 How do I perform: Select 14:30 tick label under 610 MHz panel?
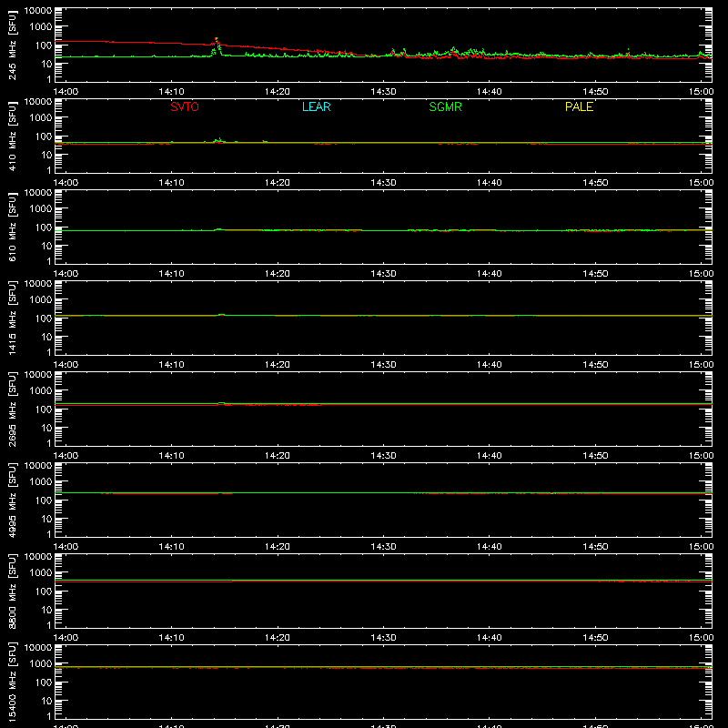click(x=383, y=274)
